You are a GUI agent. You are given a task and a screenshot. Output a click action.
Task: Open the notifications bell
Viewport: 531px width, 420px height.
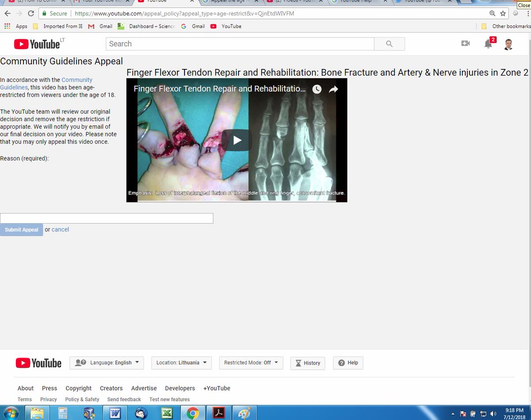click(488, 43)
